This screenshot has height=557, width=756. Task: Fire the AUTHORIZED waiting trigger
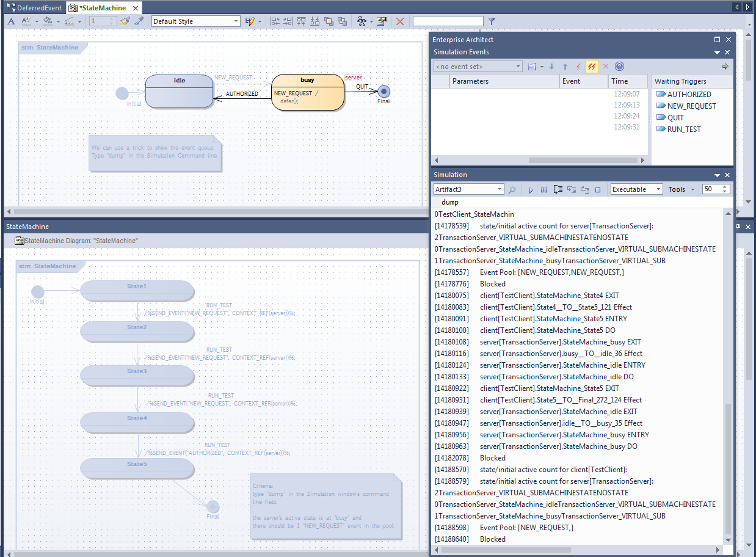[689, 95]
